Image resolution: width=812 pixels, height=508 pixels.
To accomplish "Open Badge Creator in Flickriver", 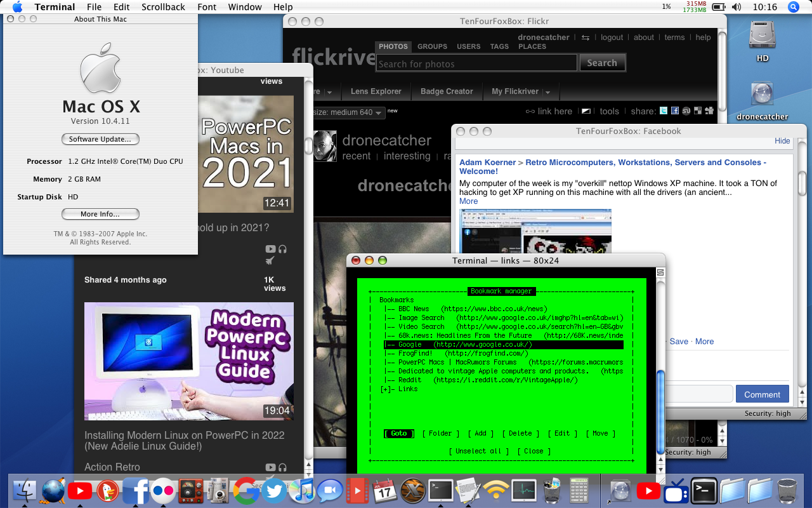I will (x=447, y=91).
